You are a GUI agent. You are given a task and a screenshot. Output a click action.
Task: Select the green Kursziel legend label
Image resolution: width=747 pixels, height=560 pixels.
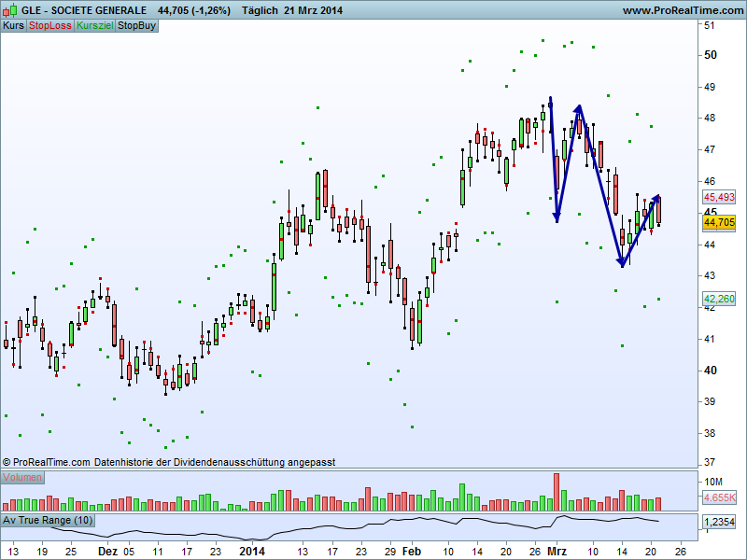95,26
